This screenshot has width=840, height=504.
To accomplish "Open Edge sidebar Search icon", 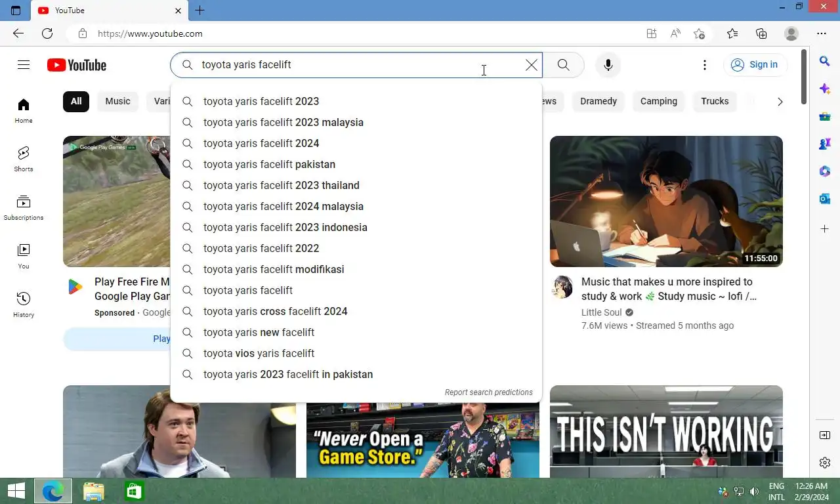I will (x=825, y=61).
